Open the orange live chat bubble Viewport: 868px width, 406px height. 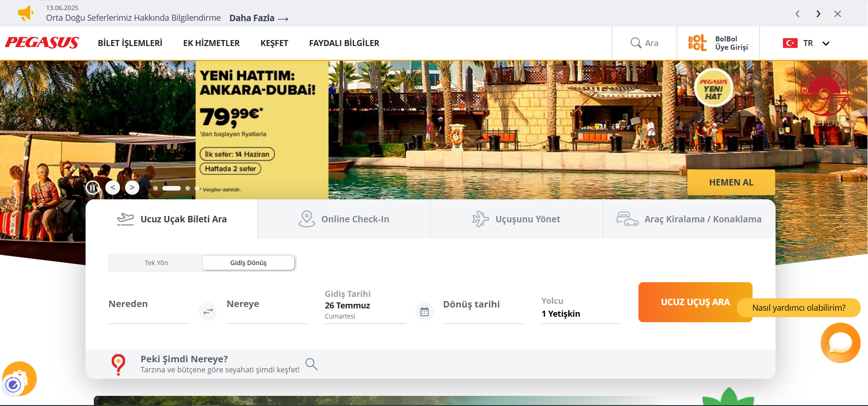tap(840, 343)
